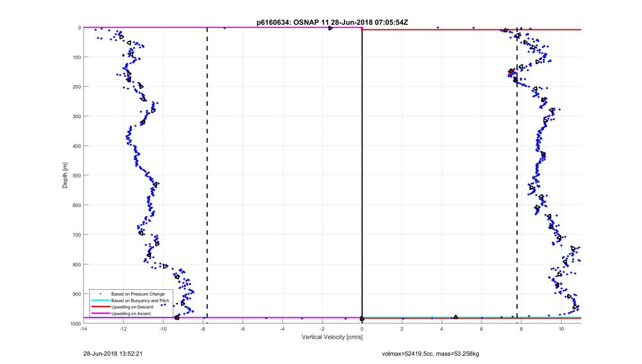Click the plot title 'p6160634: OSNAP 11 28-Jun-2018 07:05:54Z'
This screenshot has width=642, height=364.
pos(332,22)
